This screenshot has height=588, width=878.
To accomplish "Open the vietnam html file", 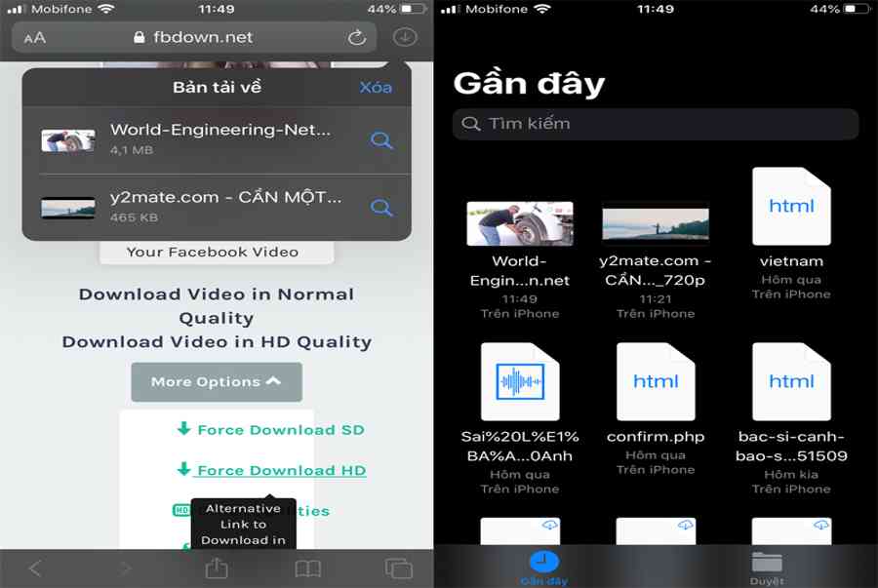I will pyautogui.click(x=791, y=207).
